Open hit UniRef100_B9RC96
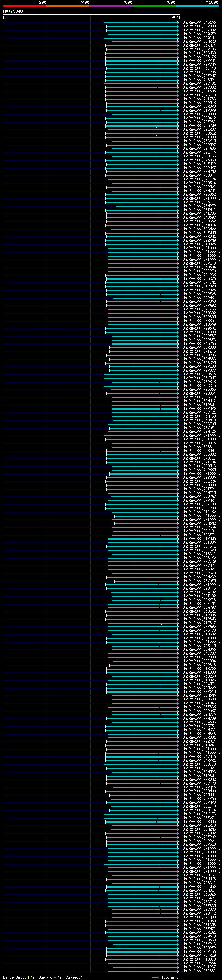The width and height of the screenshot is (222, 980). 199,49
